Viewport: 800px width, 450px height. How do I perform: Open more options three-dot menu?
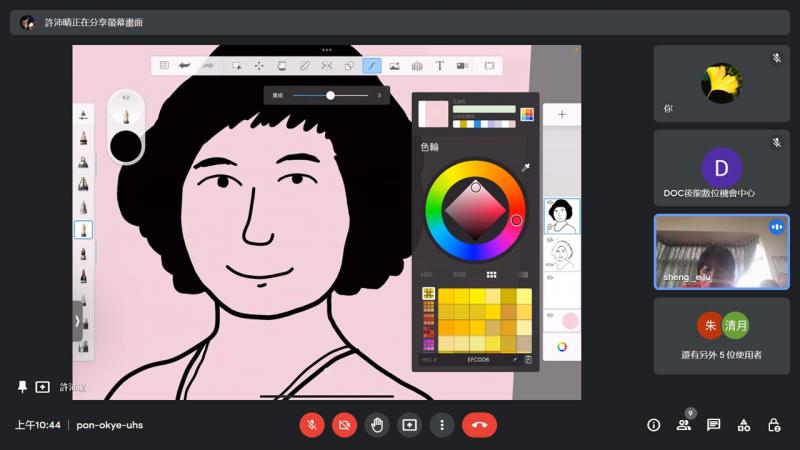[442, 425]
